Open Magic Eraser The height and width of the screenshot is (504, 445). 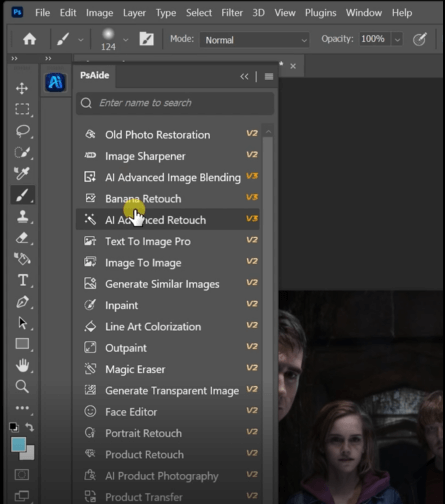[168, 369]
